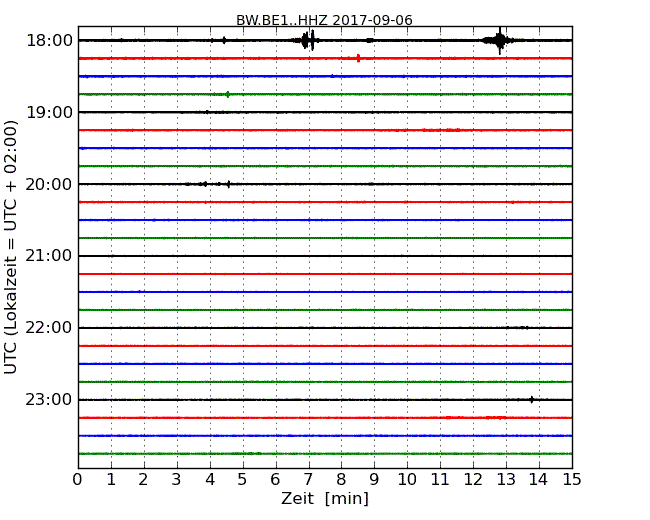
Task: Click the x-axis tick label 15
Action: (572, 480)
